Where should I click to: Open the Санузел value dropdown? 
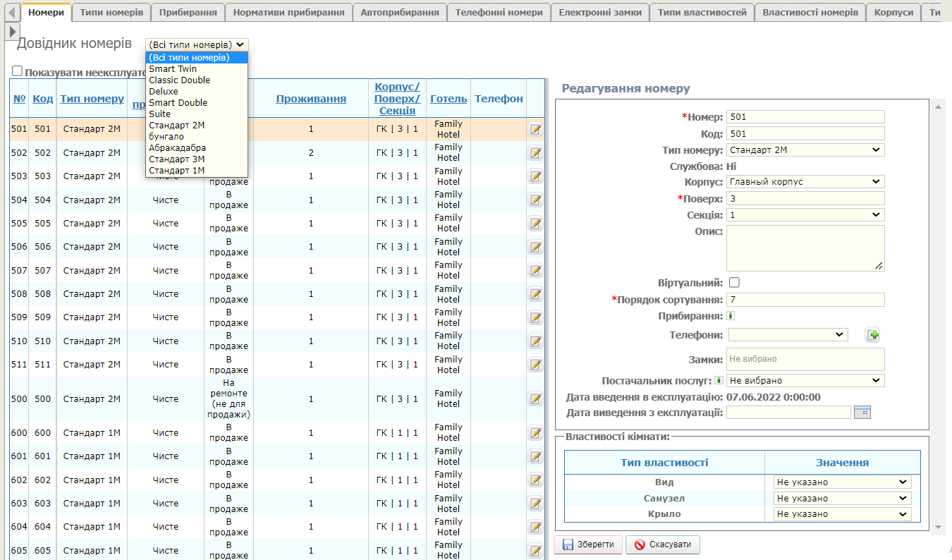tap(842, 498)
